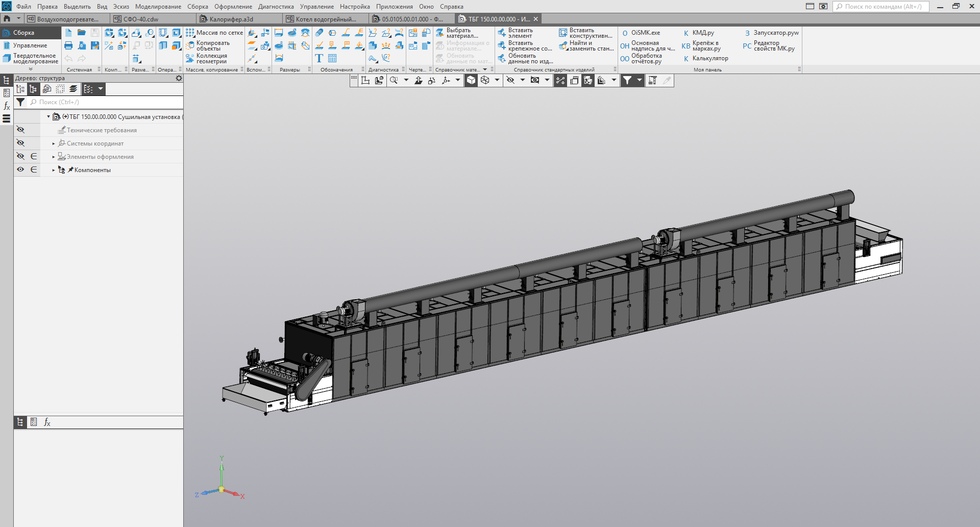This screenshot has width=980, height=527.
Task: Open tree panel settings gear
Action: (179, 79)
